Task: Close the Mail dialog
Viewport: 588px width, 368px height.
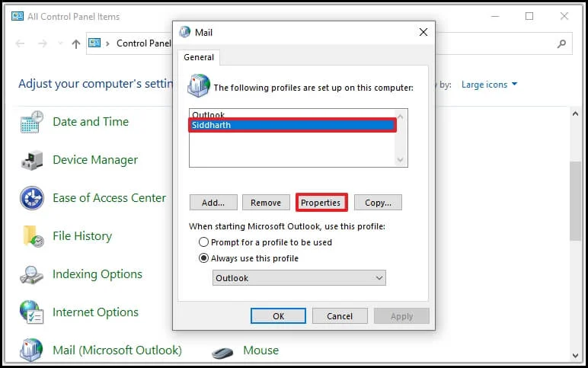Action: [x=423, y=32]
